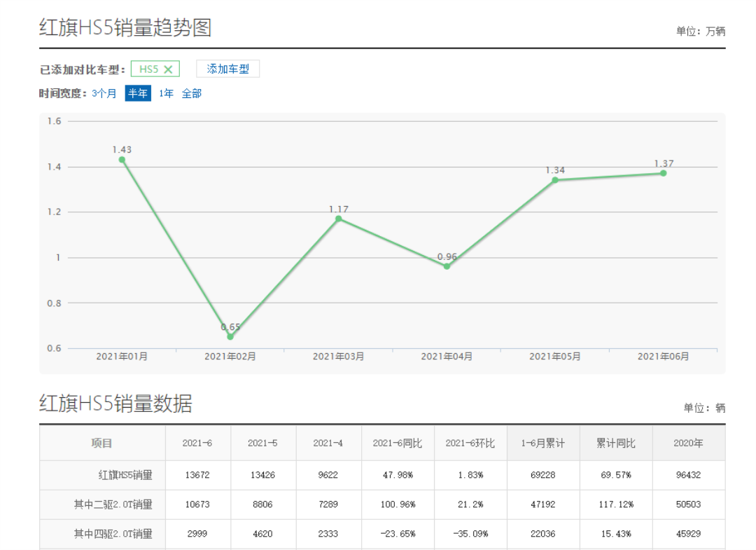
Task: Click cell value 2999
Action: tap(197, 534)
